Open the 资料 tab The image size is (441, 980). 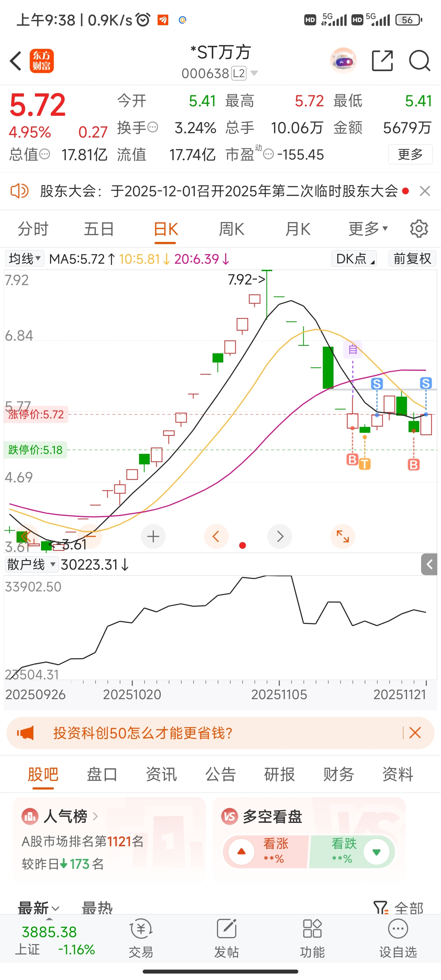pos(398,774)
